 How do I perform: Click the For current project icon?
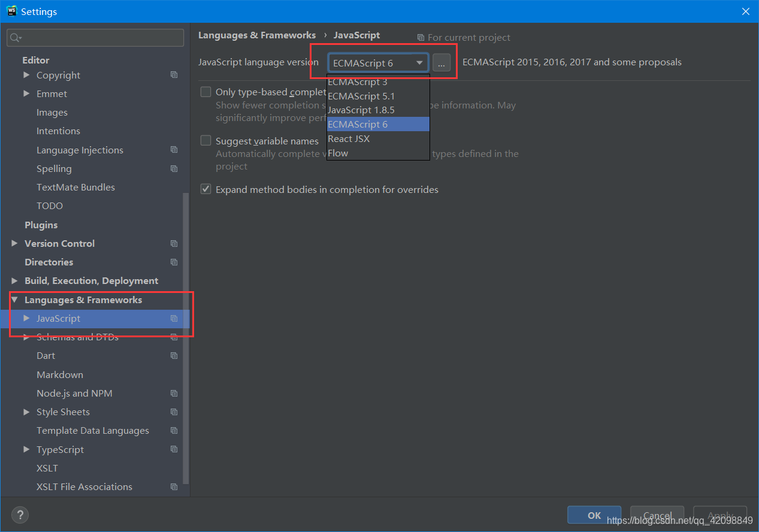pyautogui.click(x=421, y=37)
